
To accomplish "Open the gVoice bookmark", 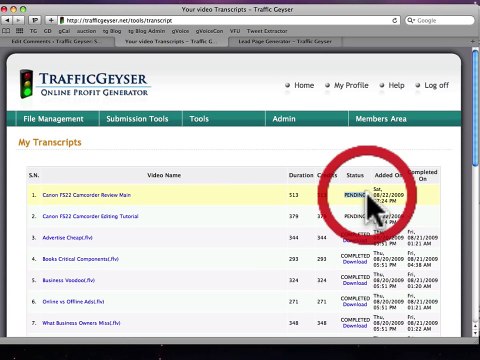I will pyautogui.click(x=180, y=31).
